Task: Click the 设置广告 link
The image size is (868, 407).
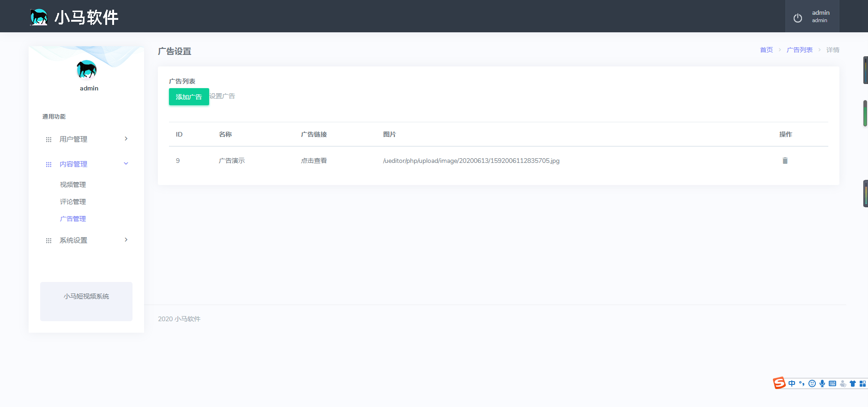Action: click(222, 96)
